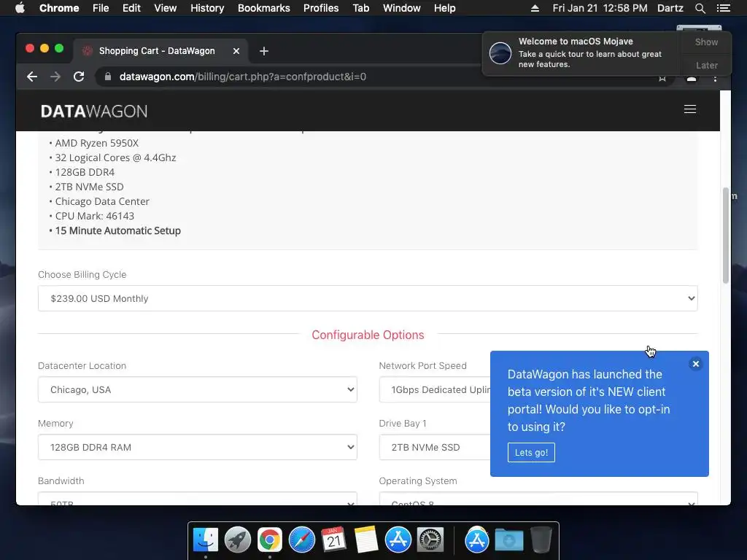
Task: Click the text CPU Mark: 46143
Action: 95,216
